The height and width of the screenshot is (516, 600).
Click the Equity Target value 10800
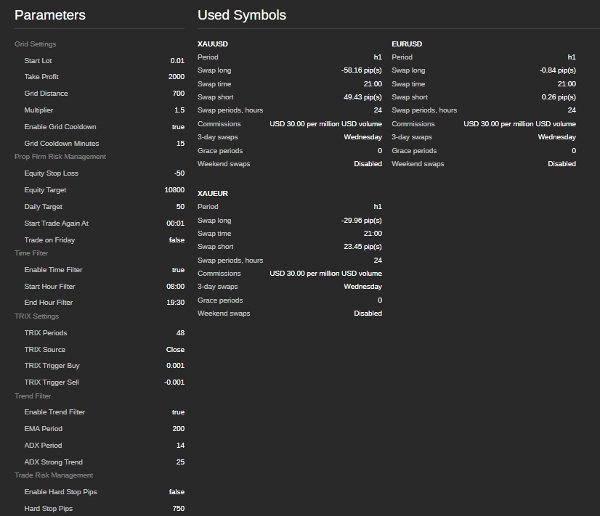click(174, 190)
